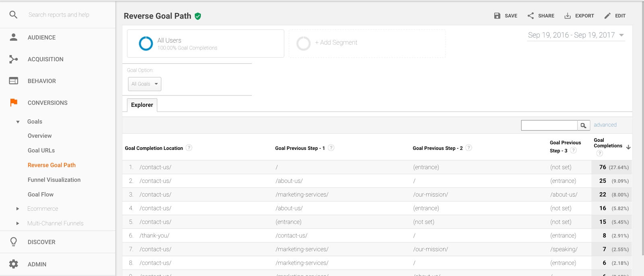Click the Audience menu label
The width and height of the screenshot is (644, 276).
[41, 37]
